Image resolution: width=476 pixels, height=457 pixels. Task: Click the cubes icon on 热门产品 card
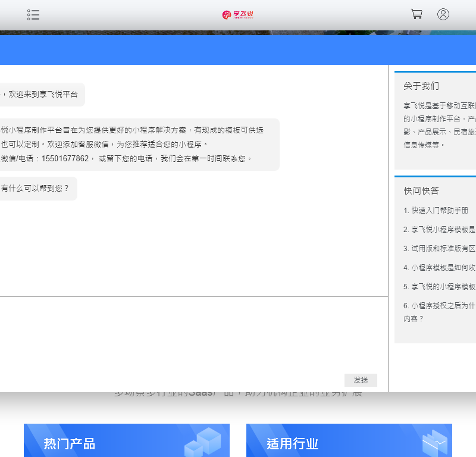[x=202, y=442]
